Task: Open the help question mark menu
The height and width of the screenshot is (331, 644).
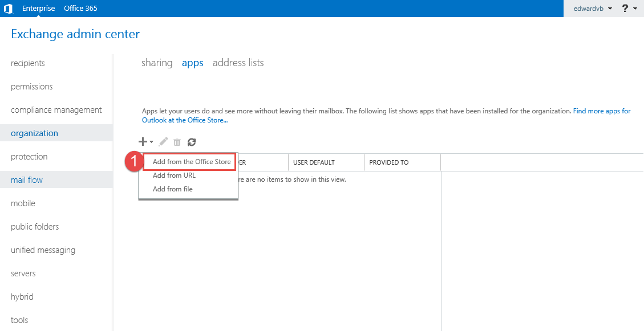Action: click(625, 8)
